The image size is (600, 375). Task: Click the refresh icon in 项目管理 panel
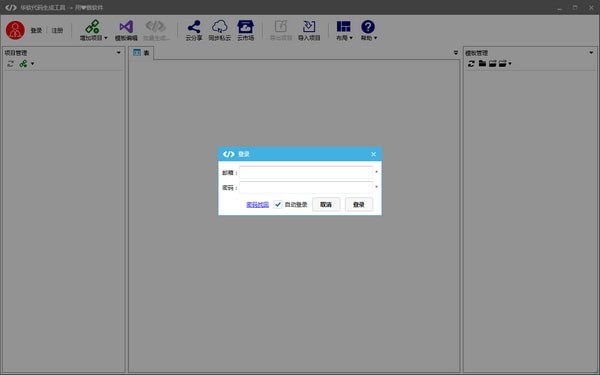coord(10,64)
